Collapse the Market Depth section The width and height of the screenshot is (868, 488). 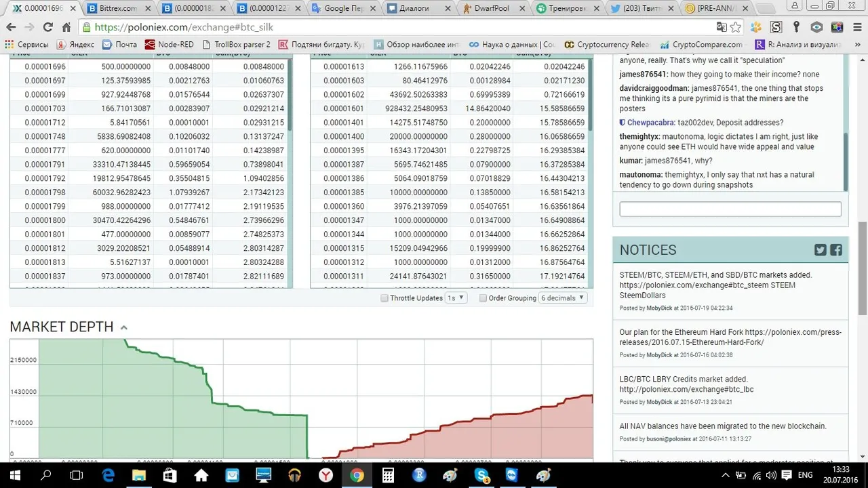click(123, 327)
